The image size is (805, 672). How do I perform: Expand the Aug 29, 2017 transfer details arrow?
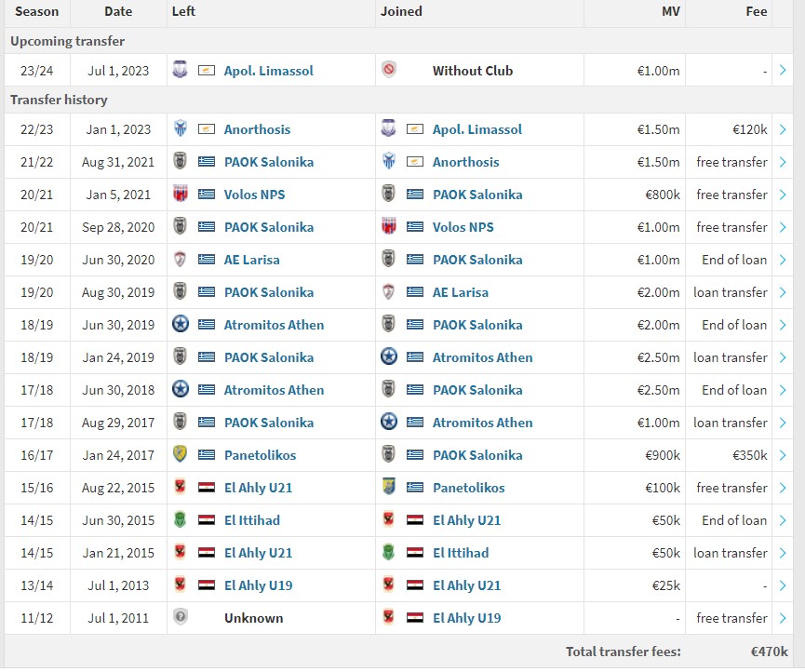pos(783,423)
